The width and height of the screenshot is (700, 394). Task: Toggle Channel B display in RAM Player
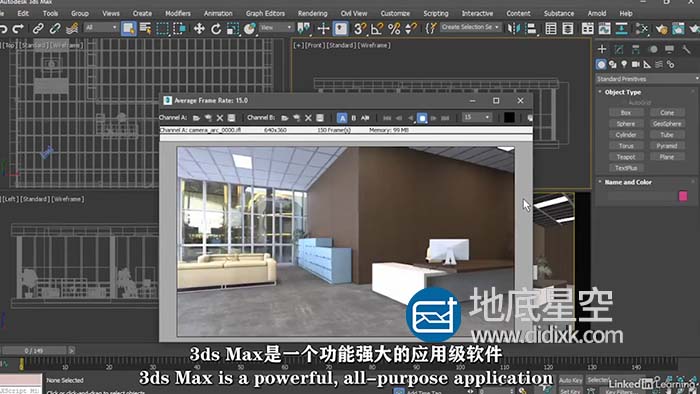[354, 118]
